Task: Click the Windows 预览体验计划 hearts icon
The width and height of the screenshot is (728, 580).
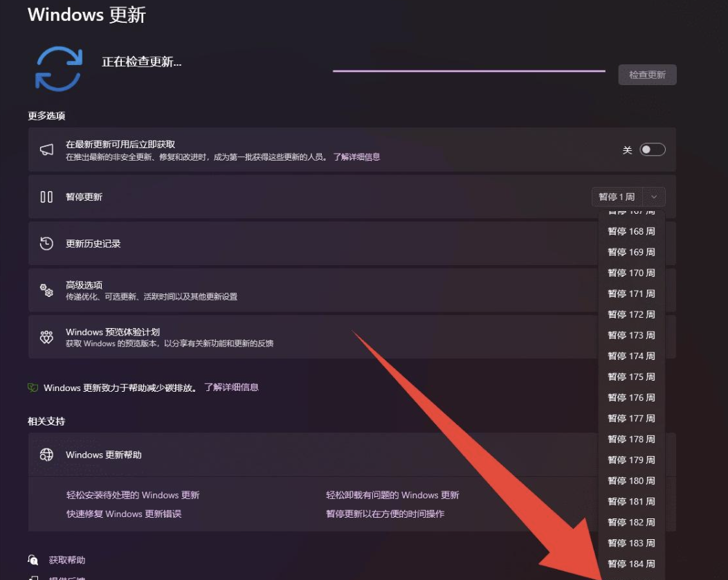Action: [46, 337]
